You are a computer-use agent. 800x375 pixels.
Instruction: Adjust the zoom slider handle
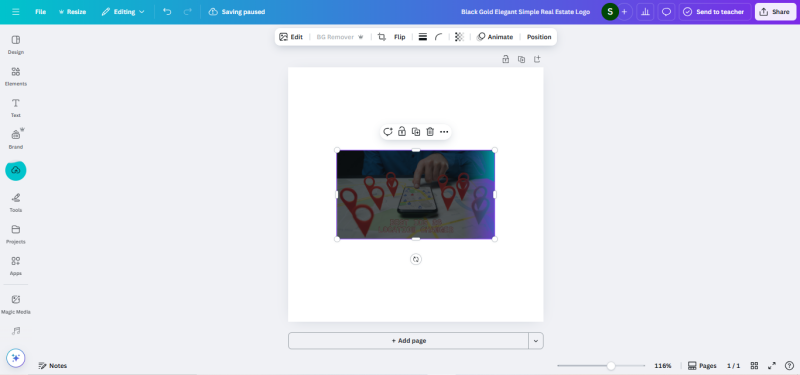click(x=611, y=366)
